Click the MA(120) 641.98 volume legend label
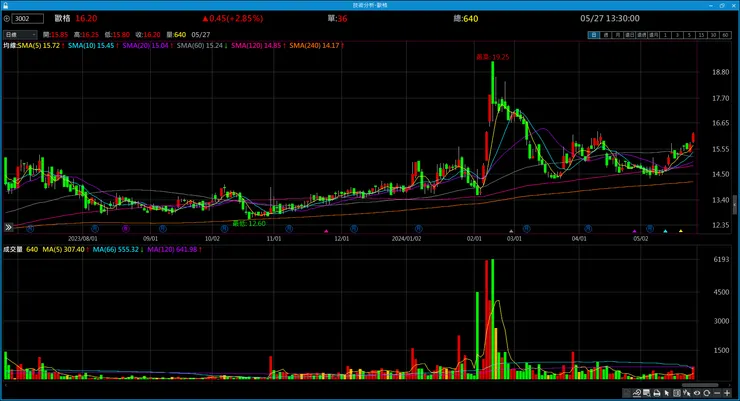Viewport: 740px width, 401px height. tap(172, 250)
